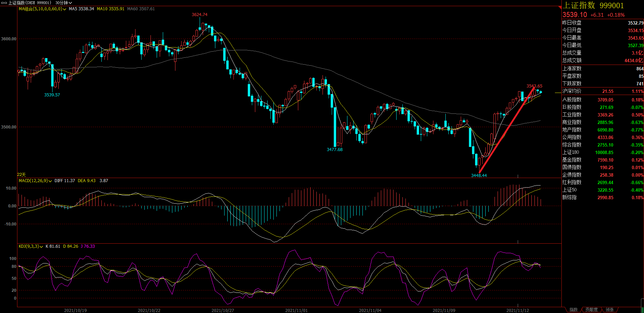Select the 工业指数 row in list
The width and height of the screenshot is (644, 313).
(x=602, y=115)
